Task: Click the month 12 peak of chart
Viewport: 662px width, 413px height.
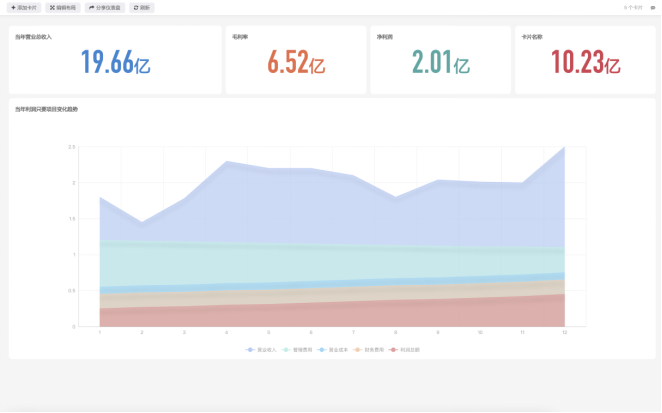Action: pyautogui.click(x=564, y=147)
